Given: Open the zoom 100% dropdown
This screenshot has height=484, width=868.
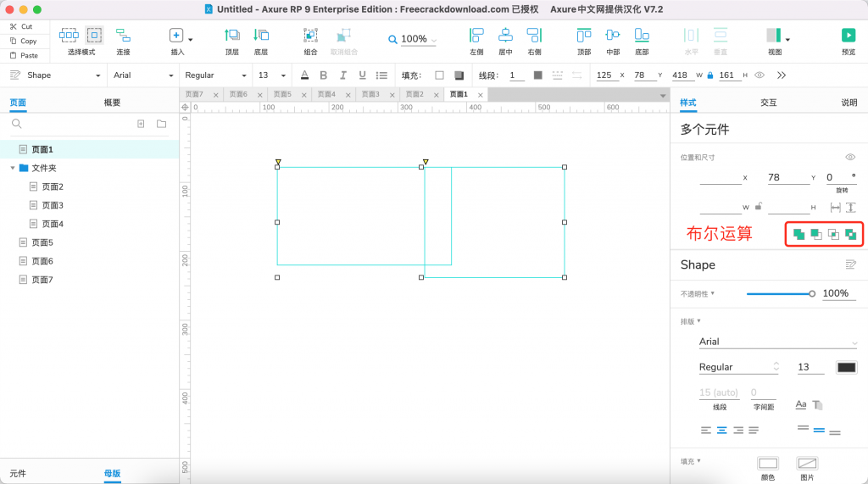Looking at the screenshot, I should (414, 39).
